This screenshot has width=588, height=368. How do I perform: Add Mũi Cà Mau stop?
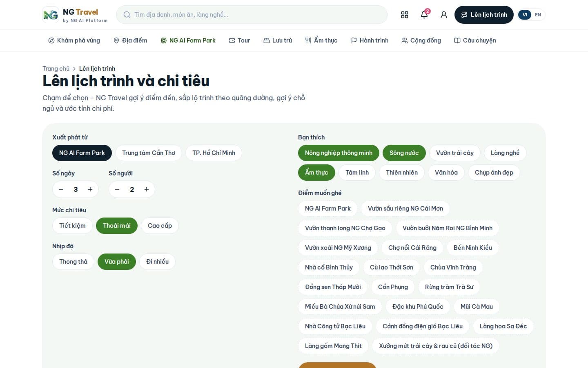[477, 307]
